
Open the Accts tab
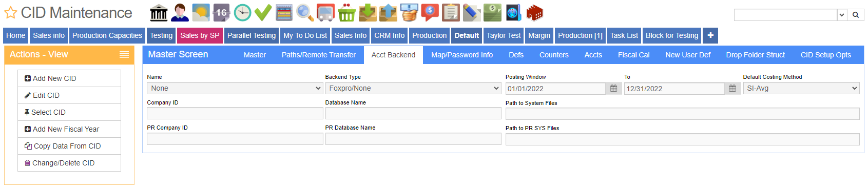(593, 55)
